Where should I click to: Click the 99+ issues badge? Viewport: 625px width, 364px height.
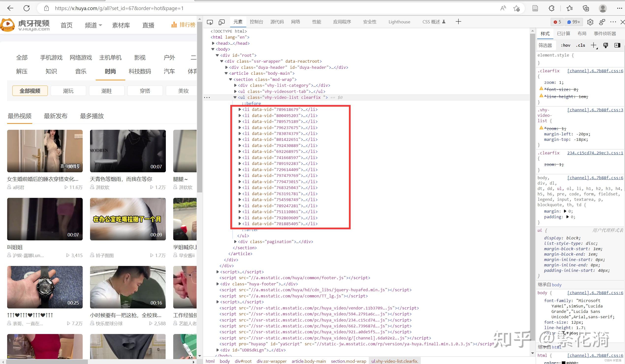[574, 22]
